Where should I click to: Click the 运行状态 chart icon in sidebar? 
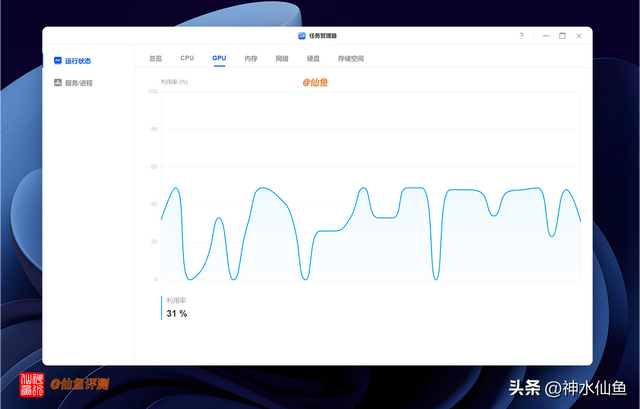tap(58, 60)
